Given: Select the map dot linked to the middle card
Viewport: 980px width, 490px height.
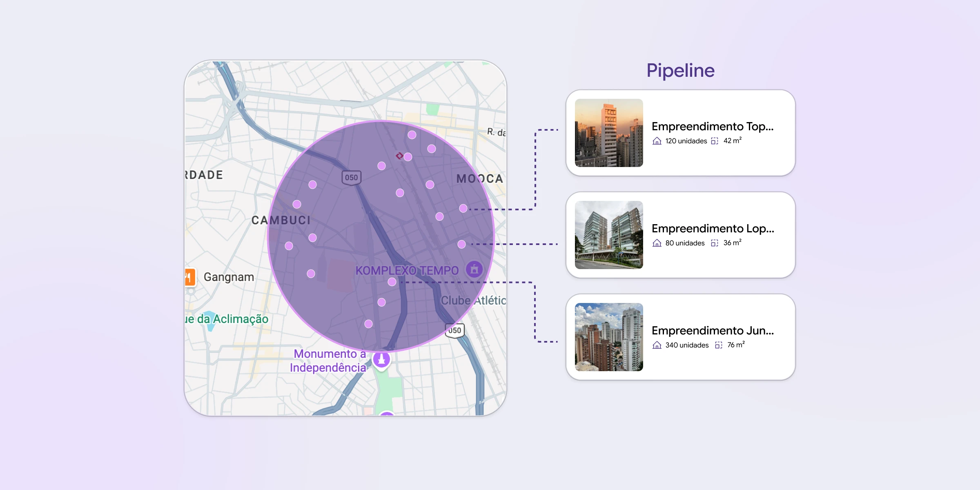Looking at the screenshot, I should click(461, 244).
